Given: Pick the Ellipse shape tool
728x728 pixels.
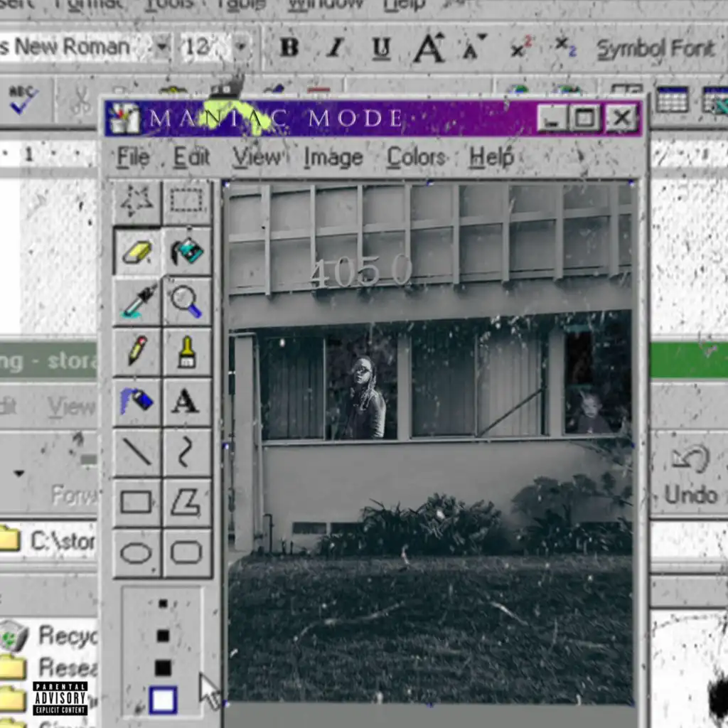Looking at the screenshot, I should [x=136, y=552].
